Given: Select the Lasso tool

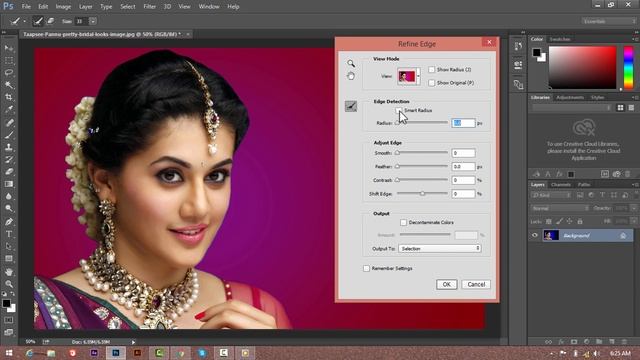Looking at the screenshot, I should pos(9,73).
